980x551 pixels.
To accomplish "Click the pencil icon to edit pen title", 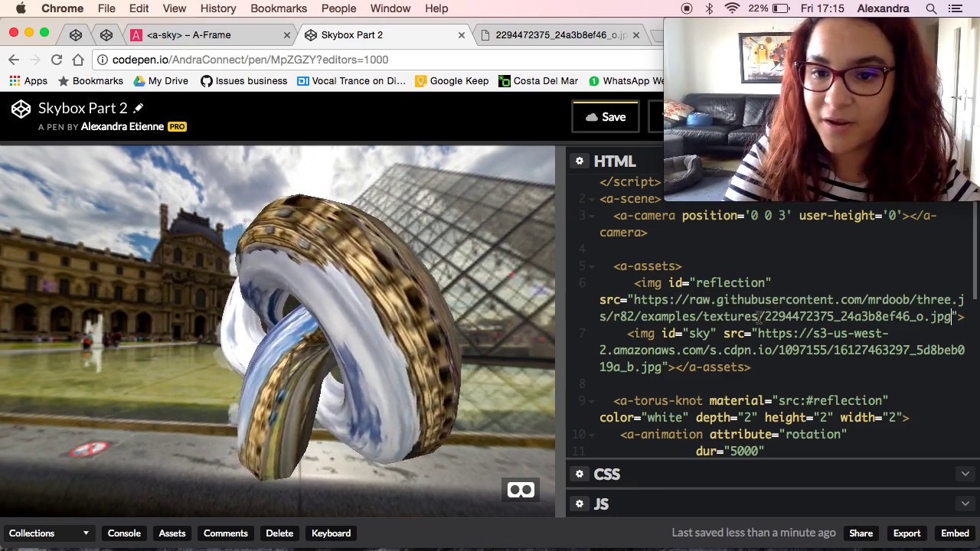I will tap(138, 108).
